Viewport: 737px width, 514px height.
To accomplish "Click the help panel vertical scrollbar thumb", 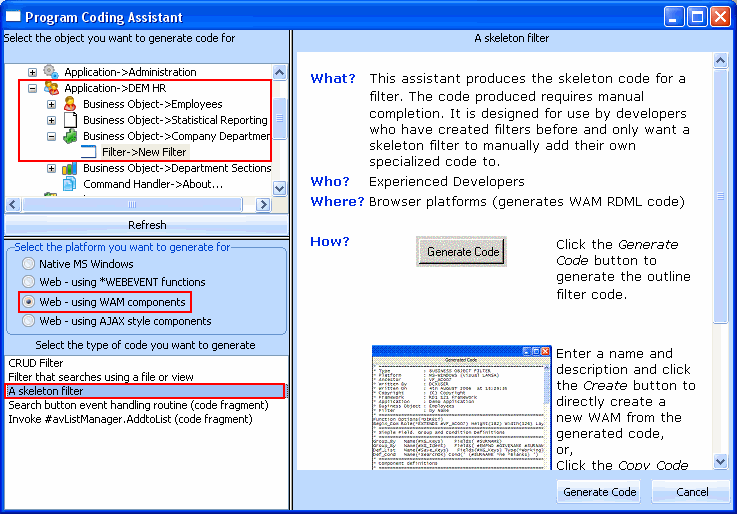I will pos(720,196).
